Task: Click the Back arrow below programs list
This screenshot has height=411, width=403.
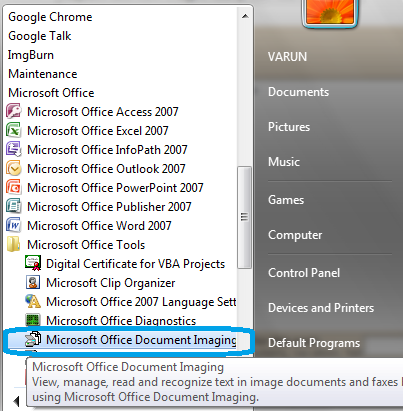Action: [16, 401]
